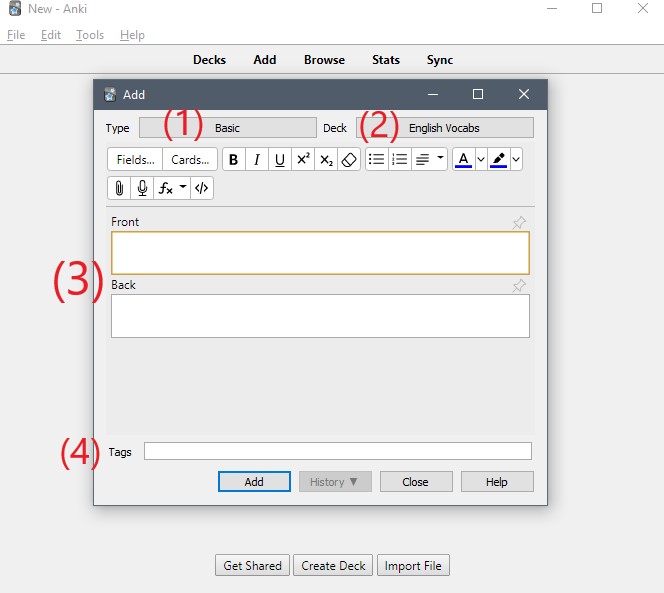This screenshot has width=664, height=593.
Task: Close the Add dialog with the X
Action: (x=524, y=94)
